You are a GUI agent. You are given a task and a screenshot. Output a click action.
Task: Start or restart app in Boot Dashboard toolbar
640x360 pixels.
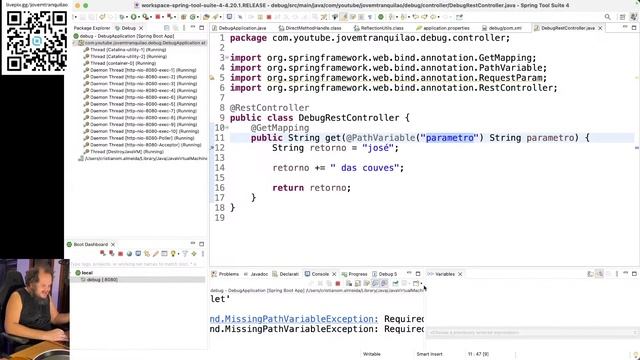(x=102, y=253)
